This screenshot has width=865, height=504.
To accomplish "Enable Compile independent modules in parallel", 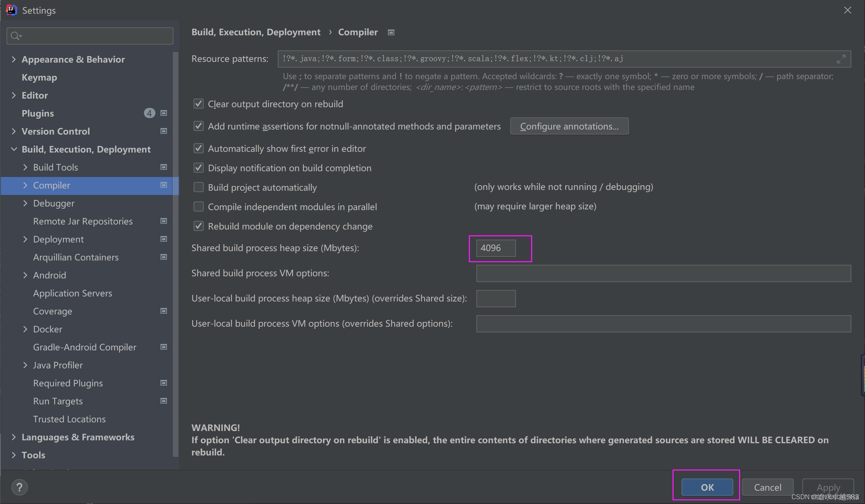I will pos(199,207).
